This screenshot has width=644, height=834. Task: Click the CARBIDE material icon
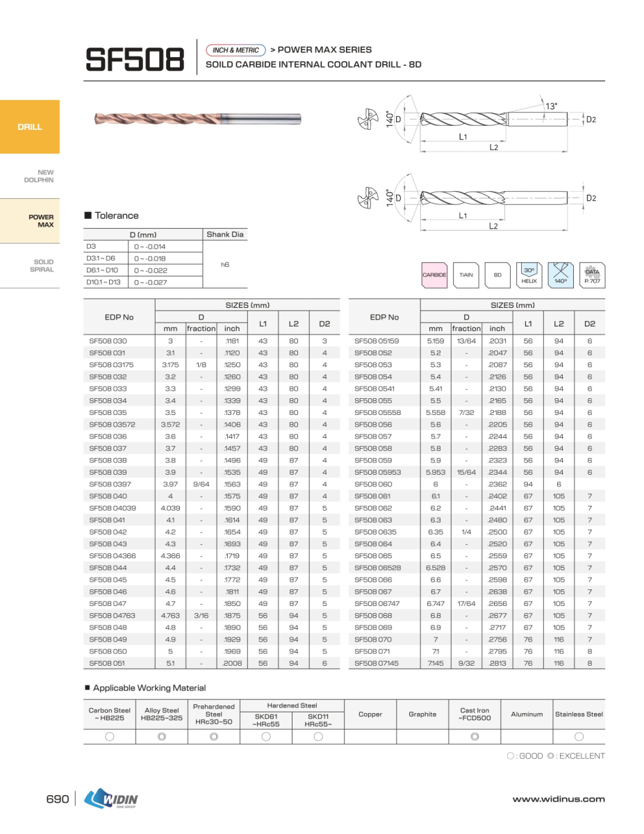[x=434, y=275]
